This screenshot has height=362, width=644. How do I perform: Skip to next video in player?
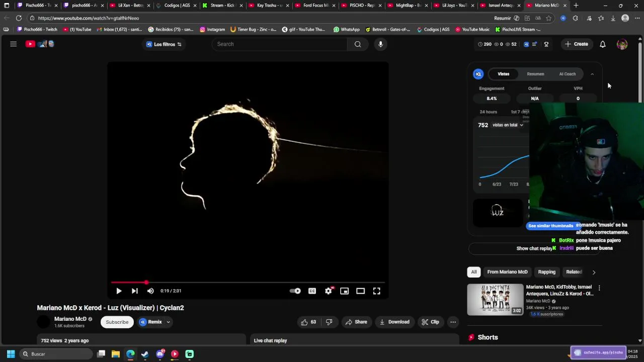tap(135, 291)
